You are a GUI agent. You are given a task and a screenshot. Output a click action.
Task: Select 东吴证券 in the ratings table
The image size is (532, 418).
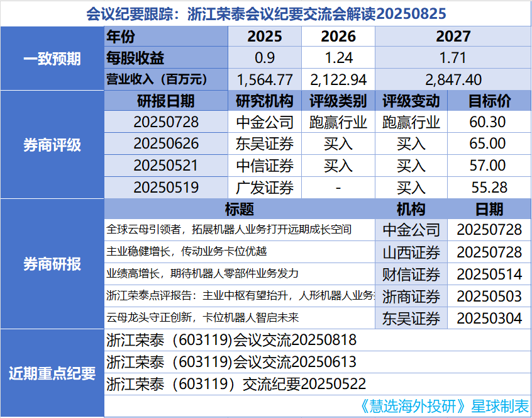[x=265, y=144]
